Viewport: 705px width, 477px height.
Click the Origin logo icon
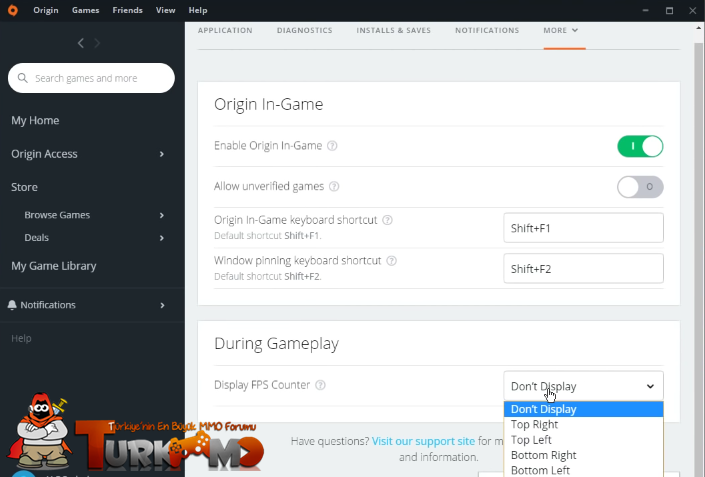[x=13, y=10]
